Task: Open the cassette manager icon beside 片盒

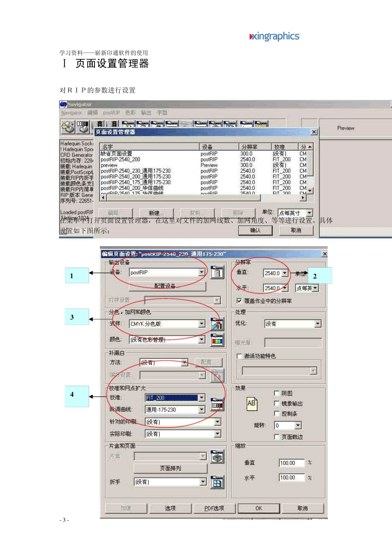Action: point(217,456)
